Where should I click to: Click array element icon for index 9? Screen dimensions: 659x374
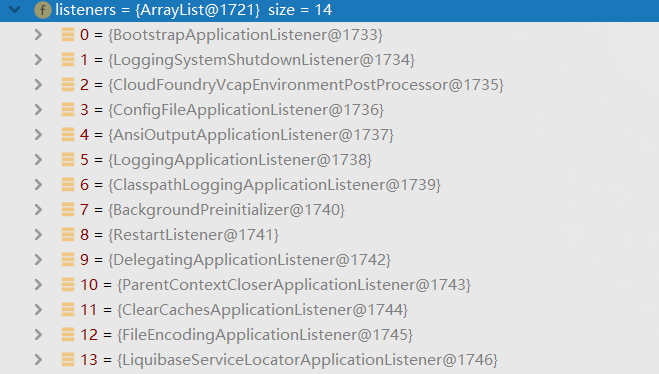(x=68, y=260)
